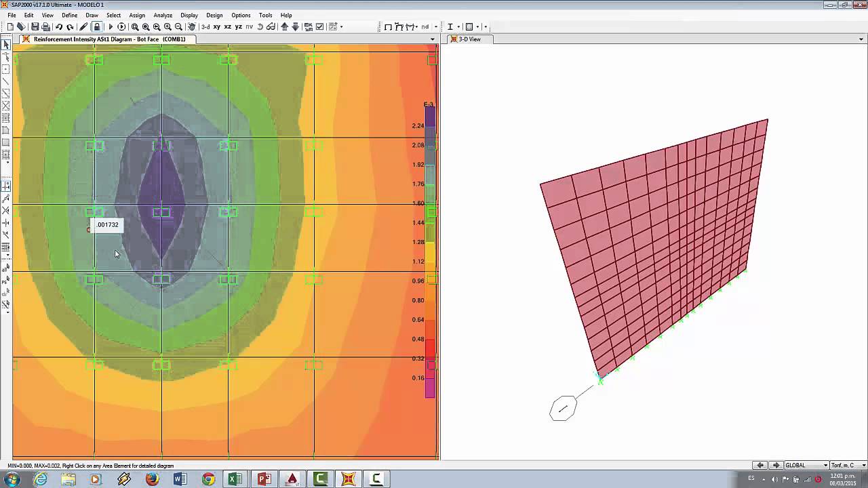Click the Zoom Out One Step icon
The image size is (868, 488).
pyautogui.click(x=178, y=27)
